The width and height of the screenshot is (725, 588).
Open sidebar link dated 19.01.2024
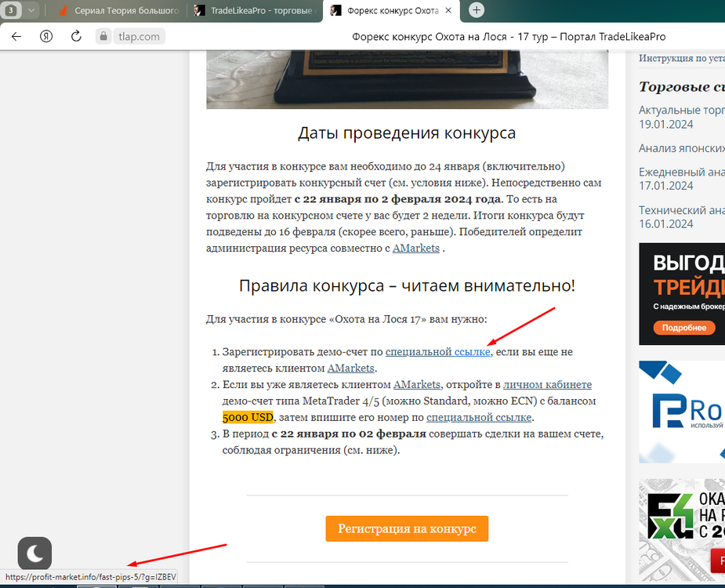click(x=682, y=117)
